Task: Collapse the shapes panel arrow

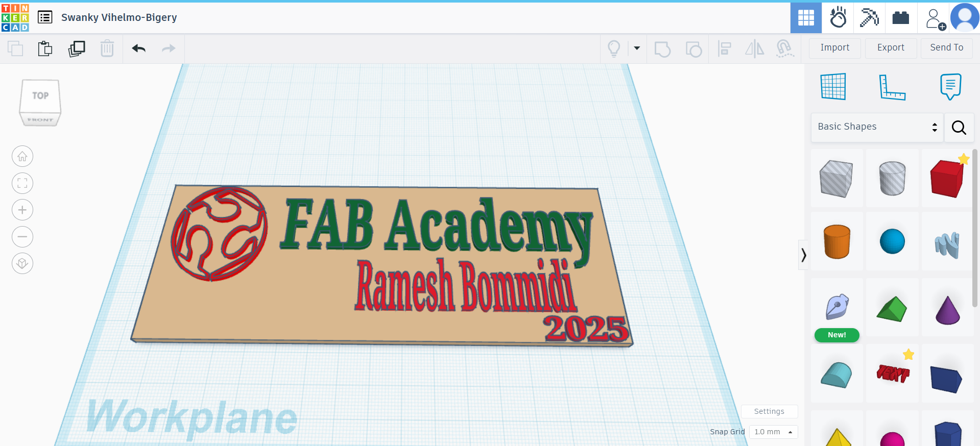Action: 803,255
